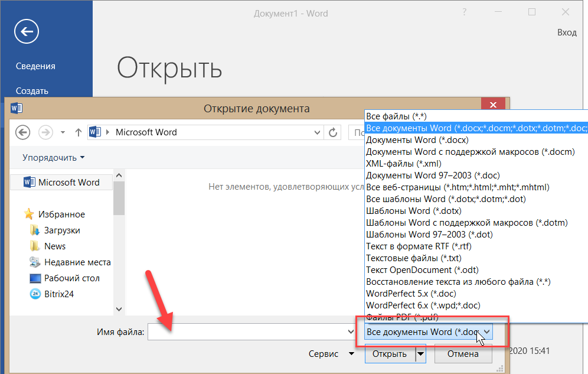Click the Открыть button
The width and height of the screenshot is (588, 374).
point(390,354)
